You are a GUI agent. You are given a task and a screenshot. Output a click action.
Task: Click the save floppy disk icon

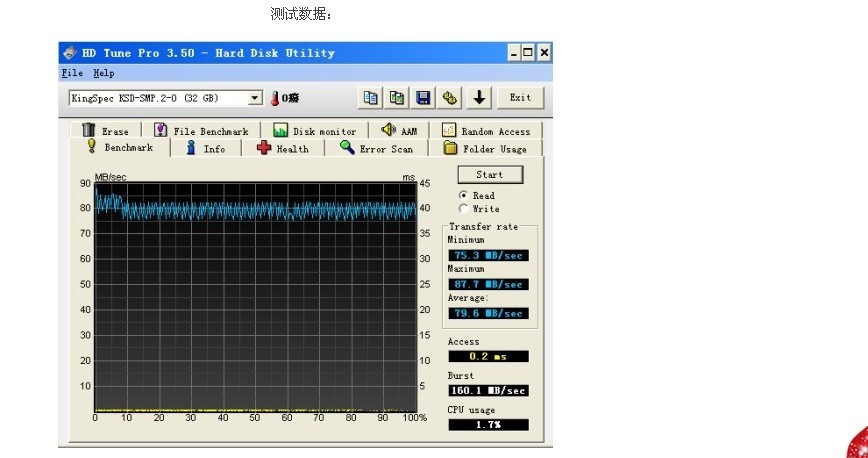pos(423,97)
